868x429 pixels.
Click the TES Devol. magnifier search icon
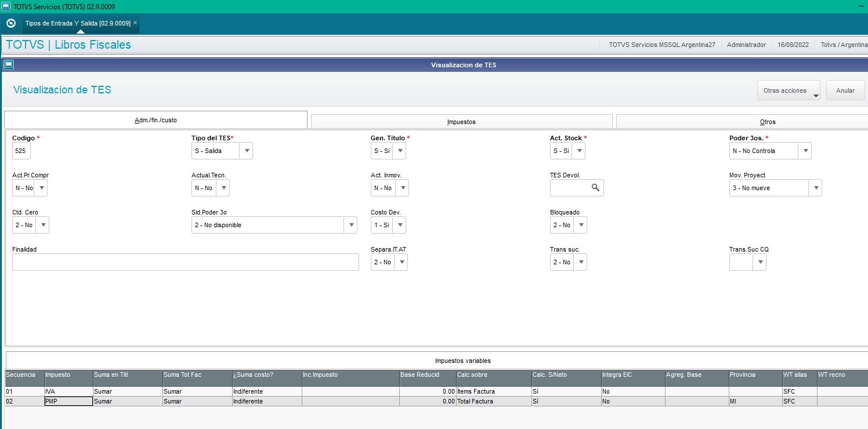[595, 188]
